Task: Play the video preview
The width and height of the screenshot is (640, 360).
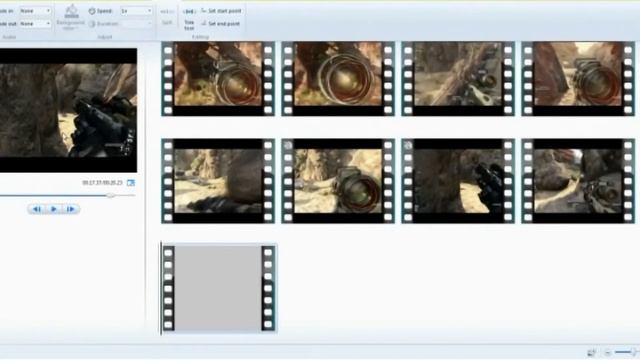Action: coord(53,209)
